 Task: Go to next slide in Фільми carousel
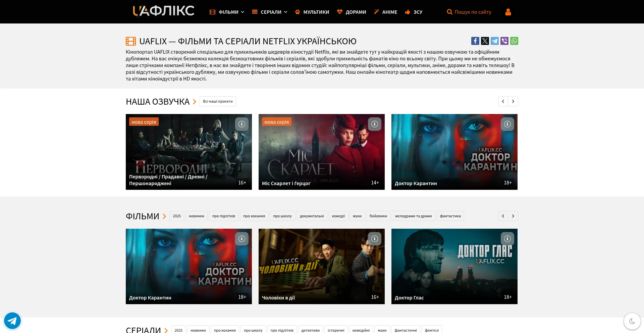(513, 216)
